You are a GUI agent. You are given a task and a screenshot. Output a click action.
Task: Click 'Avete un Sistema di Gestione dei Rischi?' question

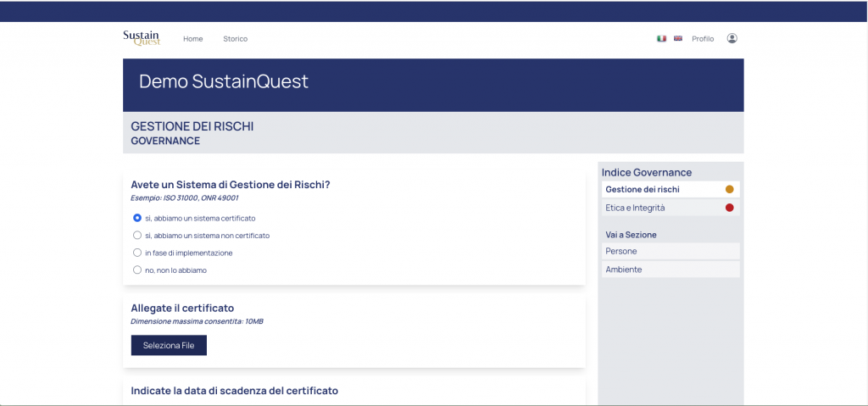[231, 185]
